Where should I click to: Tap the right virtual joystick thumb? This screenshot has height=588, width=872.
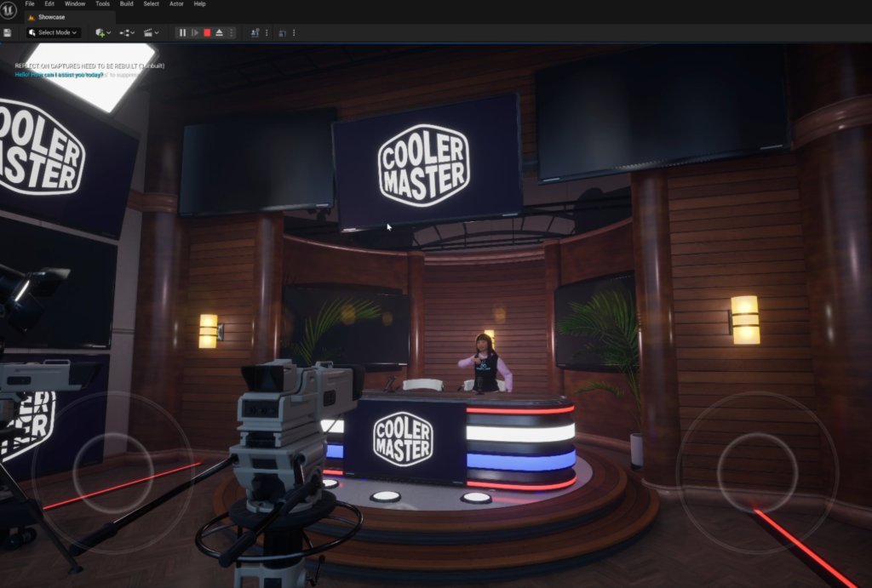click(757, 472)
